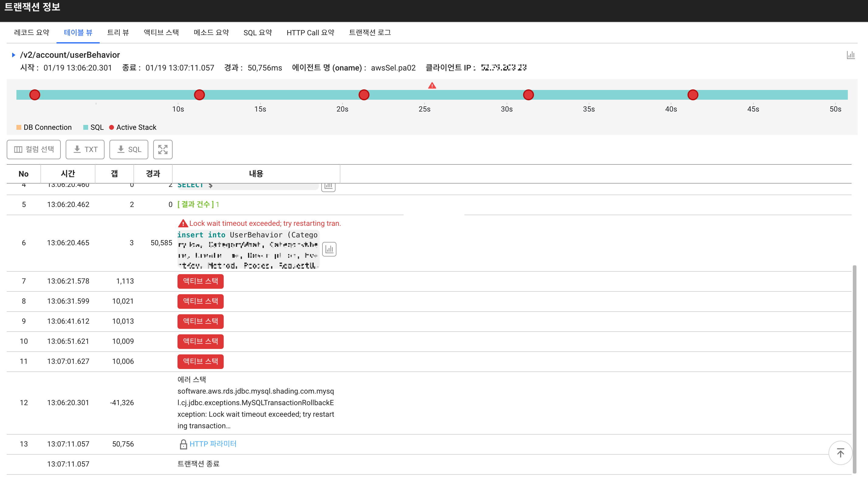
Task: Click 액티브 스택 button at 13:06:21.578
Action: (x=200, y=281)
